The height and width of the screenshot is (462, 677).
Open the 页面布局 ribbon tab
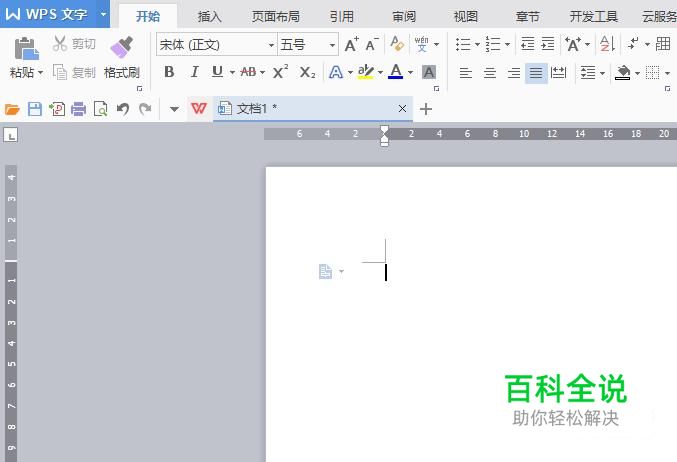click(x=275, y=16)
